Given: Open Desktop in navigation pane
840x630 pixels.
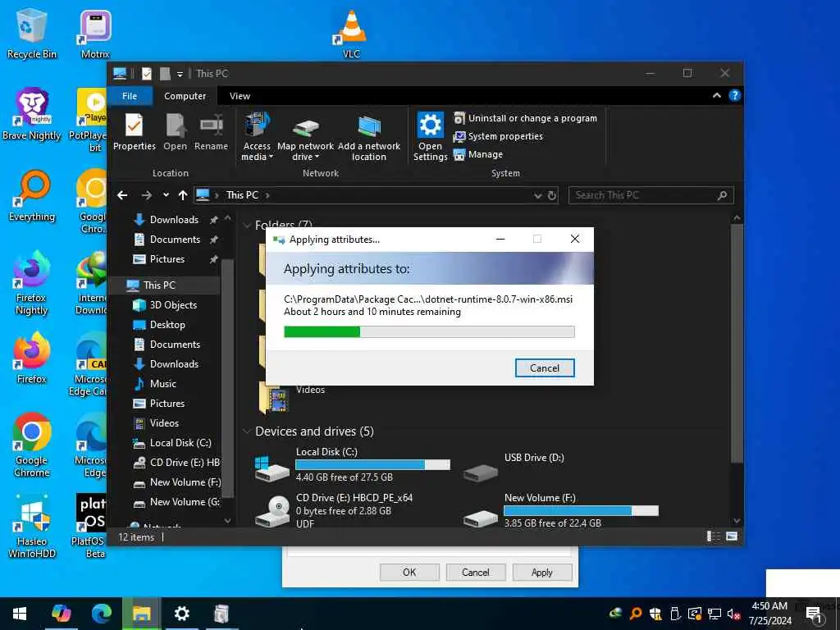Looking at the screenshot, I should point(167,325).
